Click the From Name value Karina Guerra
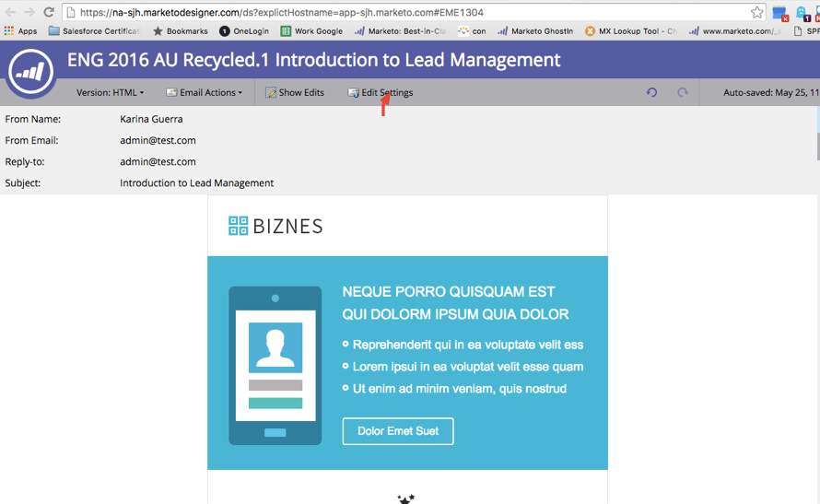Screen dimensions: 820x504 click(x=151, y=119)
